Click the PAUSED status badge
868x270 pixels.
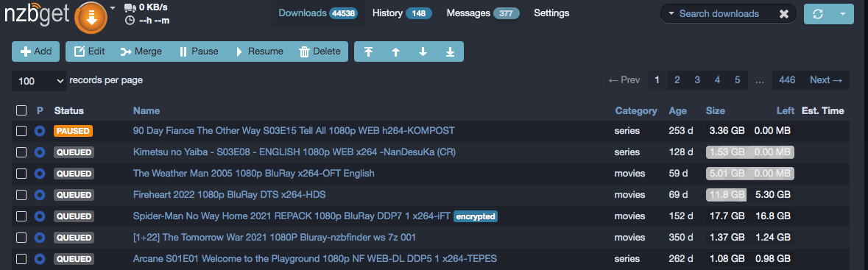73,131
